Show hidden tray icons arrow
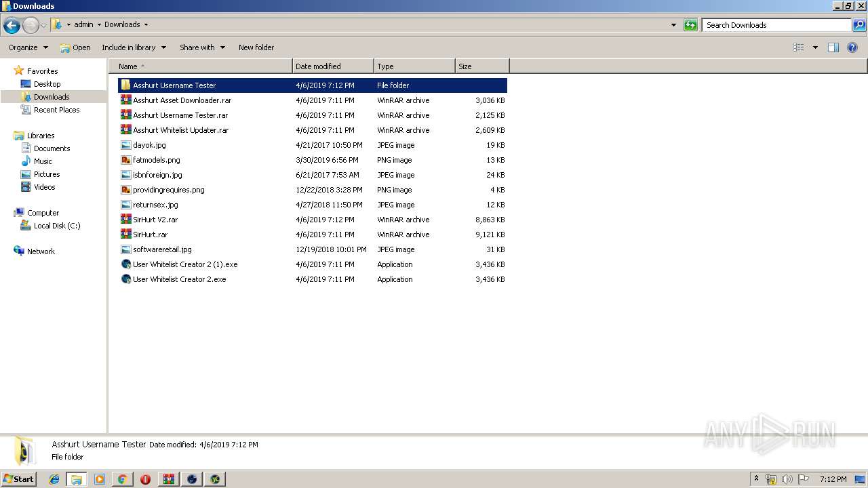 (x=756, y=479)
